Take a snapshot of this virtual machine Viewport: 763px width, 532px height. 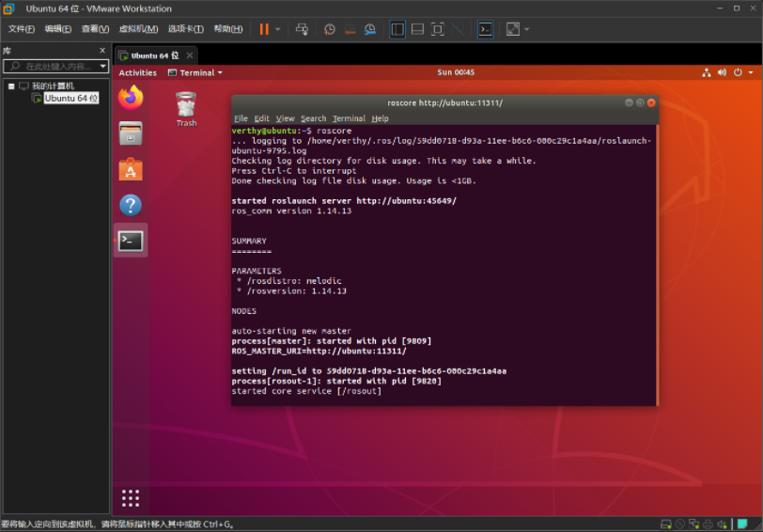pos(330,29)
